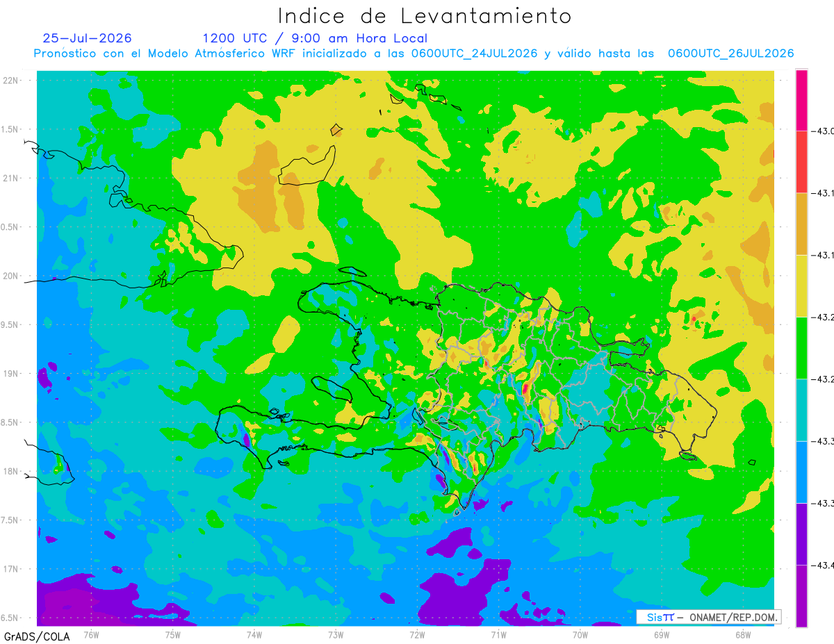Click the magenta swatch atop the color bar
The width and height of the screenshot is (834, 644).
[801, 100]
